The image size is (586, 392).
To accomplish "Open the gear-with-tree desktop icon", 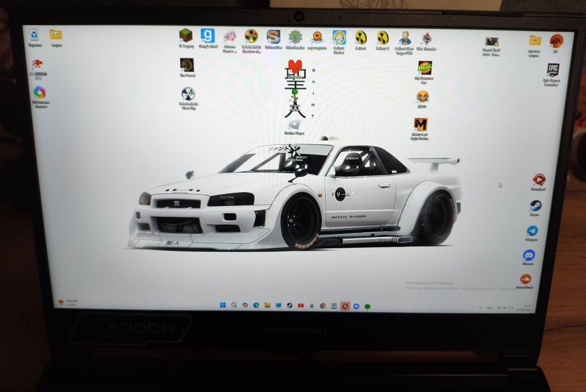I will [295, 39].
